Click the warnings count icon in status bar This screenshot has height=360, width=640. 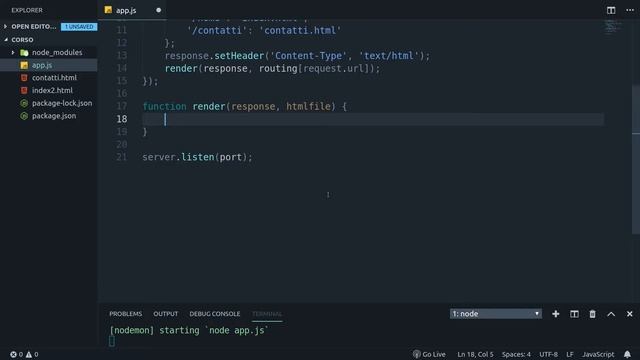point(29,354)
